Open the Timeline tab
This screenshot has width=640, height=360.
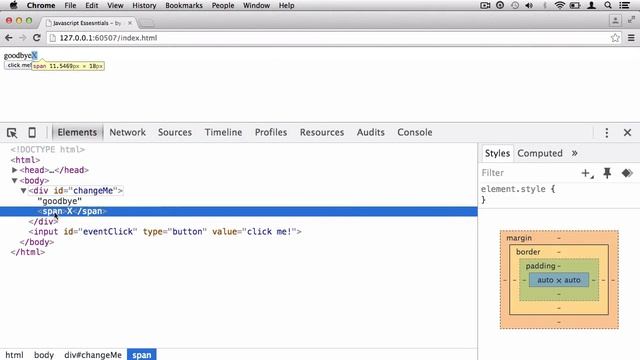[x=223, y=132]
